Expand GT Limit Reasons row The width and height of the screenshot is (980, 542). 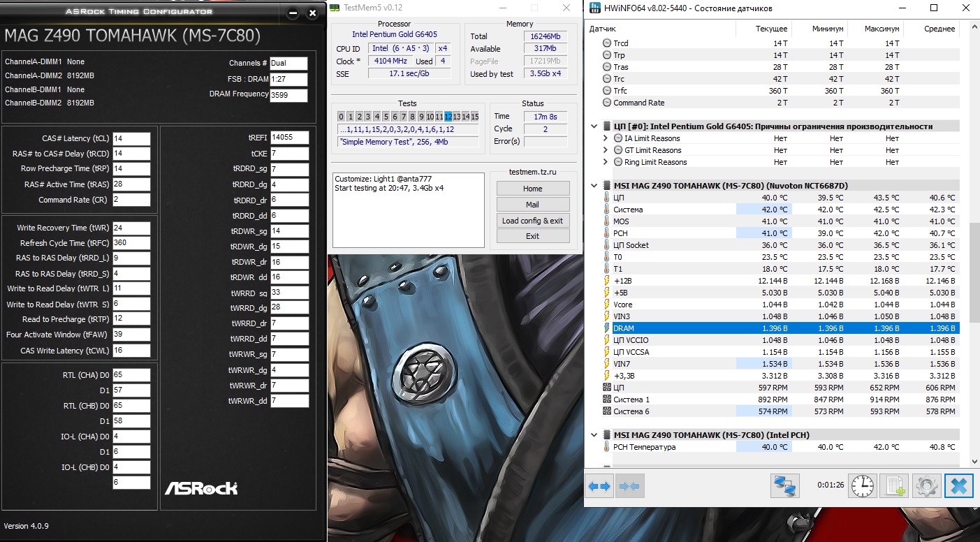606,150
